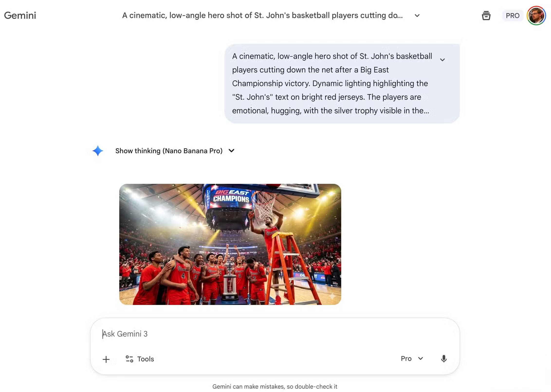Open the user profile avatar
The width and height of the screenshot is (551, 392).
536,16
